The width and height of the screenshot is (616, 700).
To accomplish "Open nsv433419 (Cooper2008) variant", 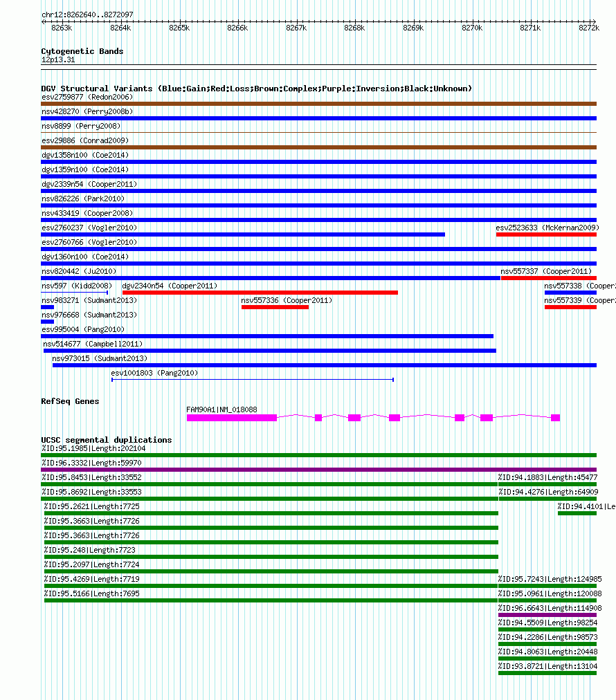I will [x=87, y=213].
